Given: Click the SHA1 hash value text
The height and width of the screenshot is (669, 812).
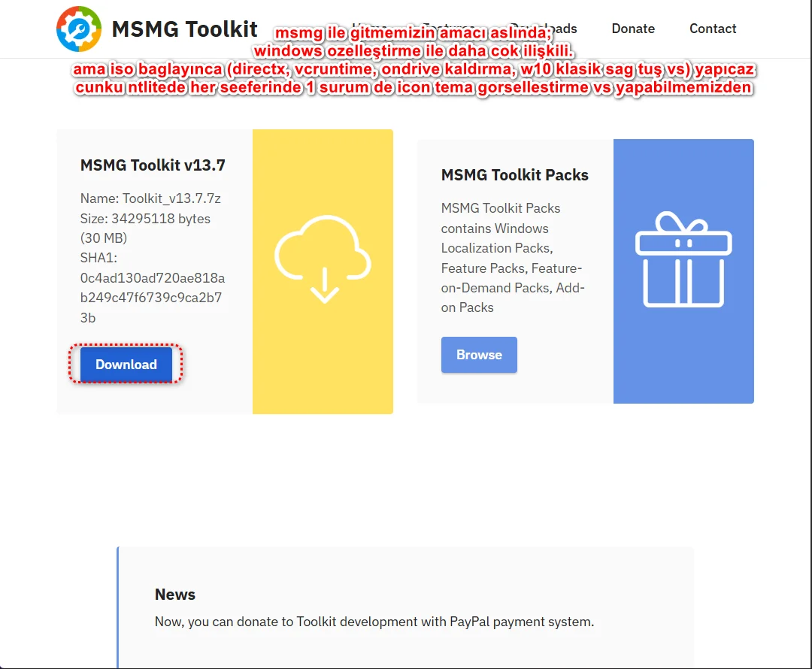Looking at the screenshot, I should [x=152, y=298].
